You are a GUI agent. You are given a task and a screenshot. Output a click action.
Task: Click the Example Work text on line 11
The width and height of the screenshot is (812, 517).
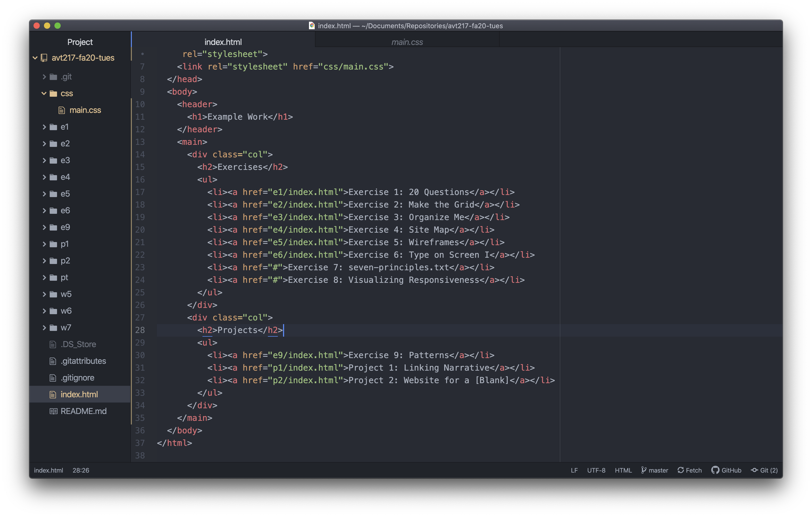click(237, 117)
